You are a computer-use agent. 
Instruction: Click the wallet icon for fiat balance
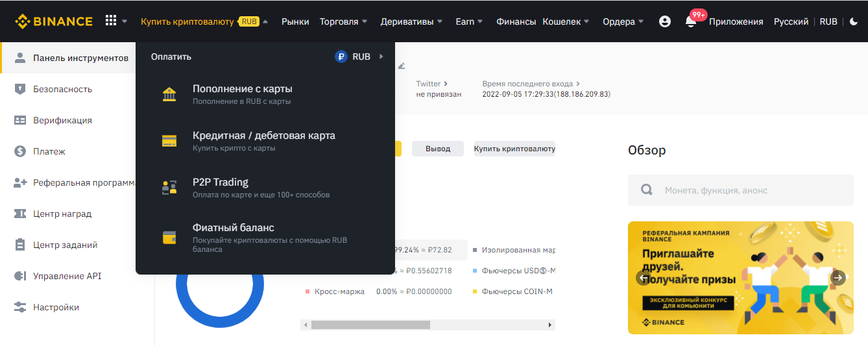(169, 238)
